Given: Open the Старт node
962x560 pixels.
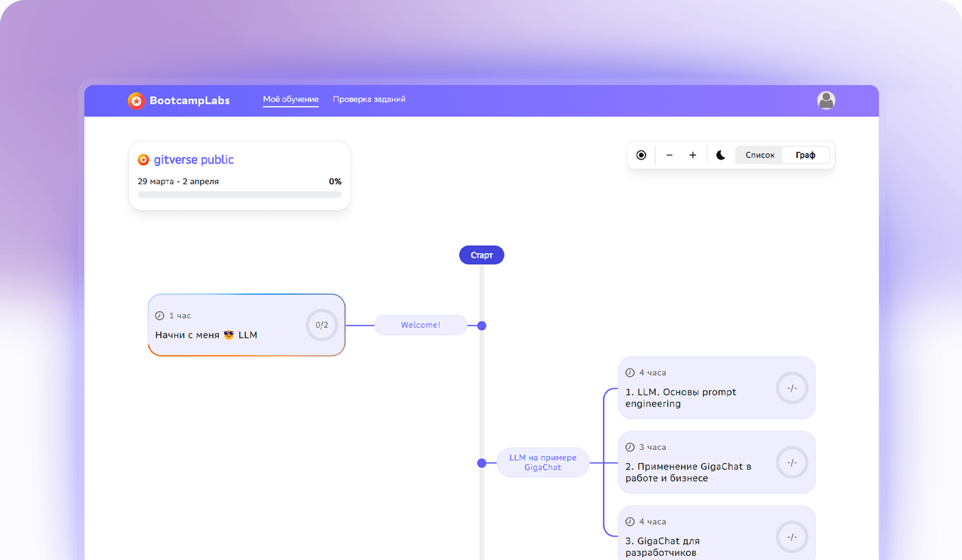Looking at the screenshot, I should pyautogui.click(x=481, y=255).
